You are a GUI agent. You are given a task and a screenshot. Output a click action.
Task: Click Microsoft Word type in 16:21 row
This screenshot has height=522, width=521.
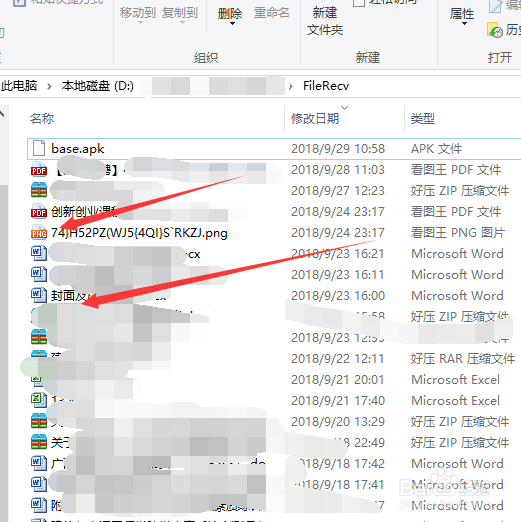coord(457,254)
